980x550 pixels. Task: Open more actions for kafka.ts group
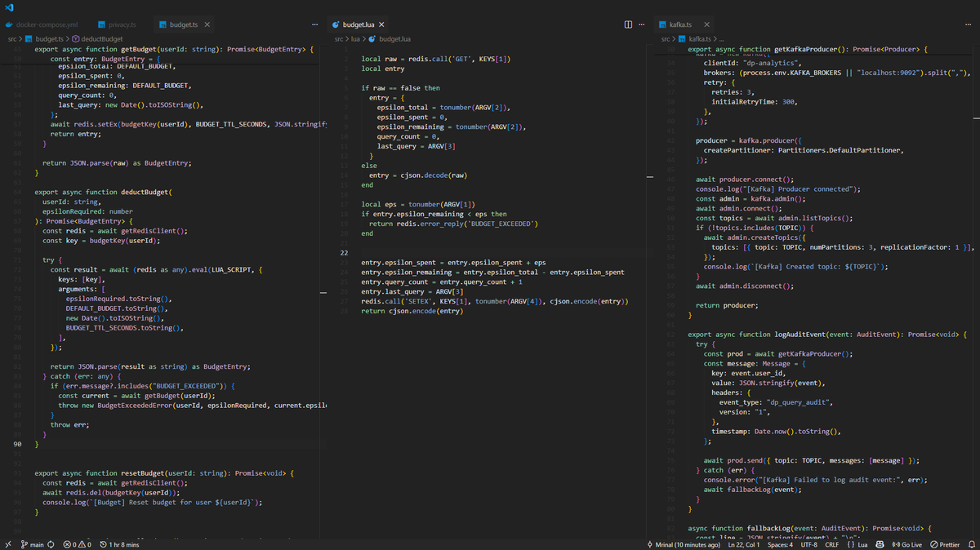[x=969, y=25]
